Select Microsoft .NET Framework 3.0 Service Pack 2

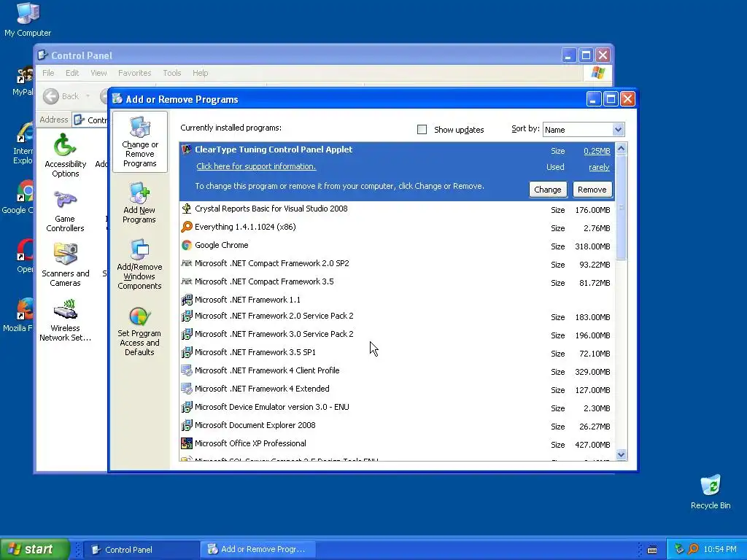tap(397, 334)
